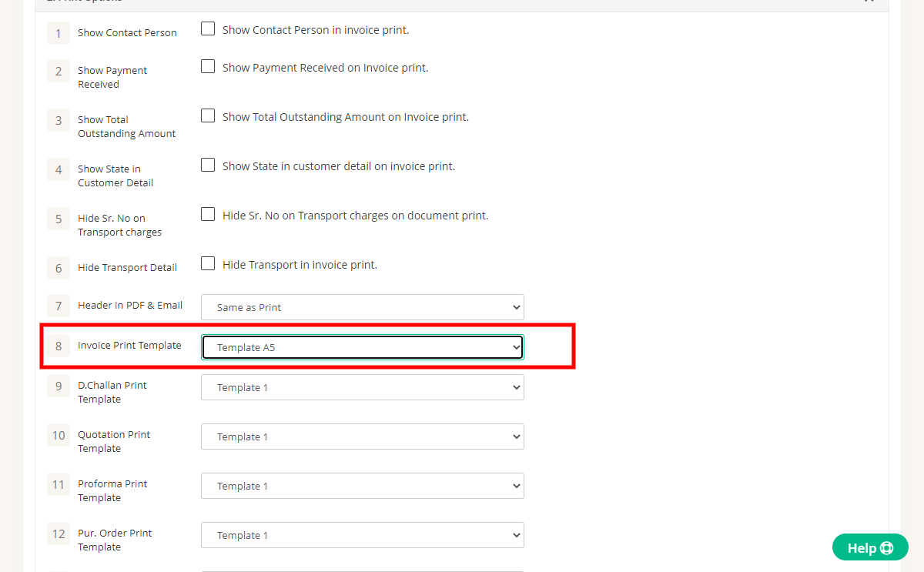The height and width of the screenshot is (572, 924).
Task: Tick Show Payment Received on Invoice print
Action: point(208,66)
